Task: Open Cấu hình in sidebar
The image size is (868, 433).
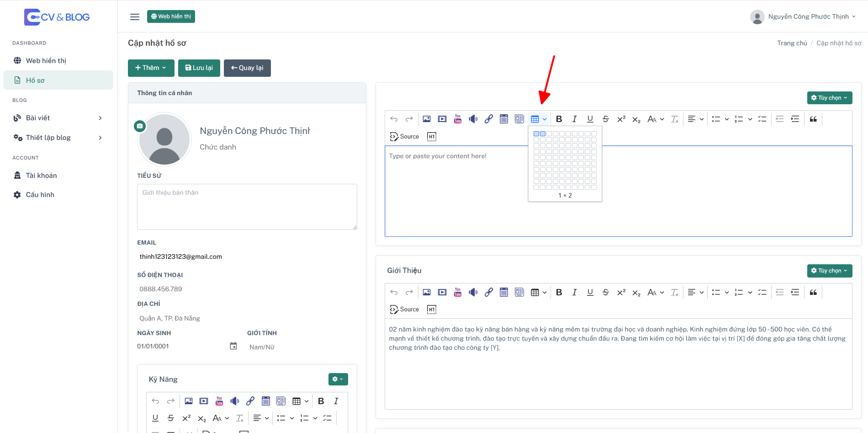Action: 58,195
